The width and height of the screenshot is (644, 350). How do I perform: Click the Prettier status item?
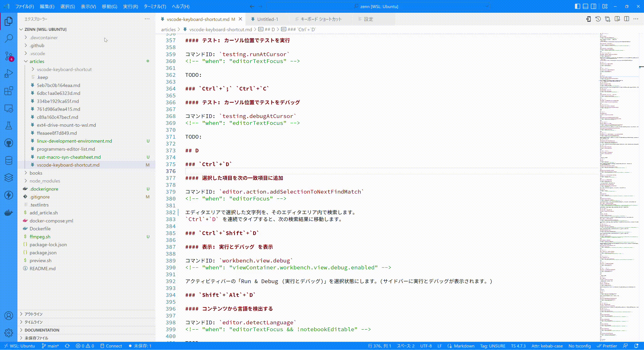607,346
